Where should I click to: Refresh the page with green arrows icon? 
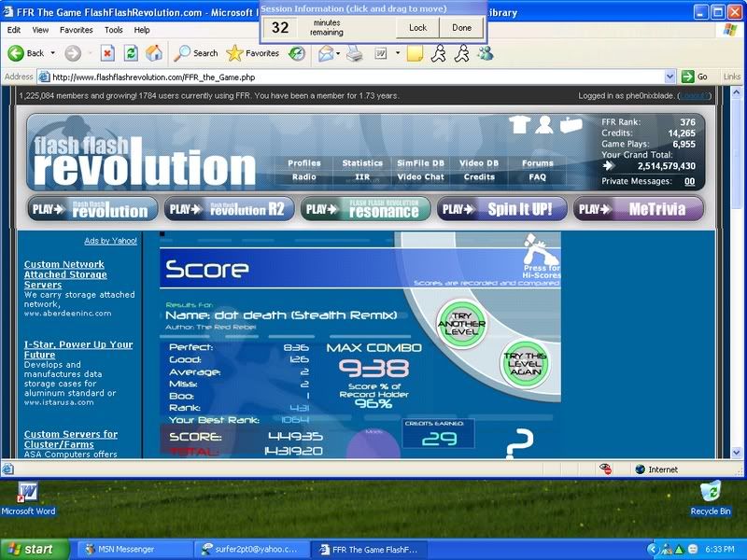131,53
